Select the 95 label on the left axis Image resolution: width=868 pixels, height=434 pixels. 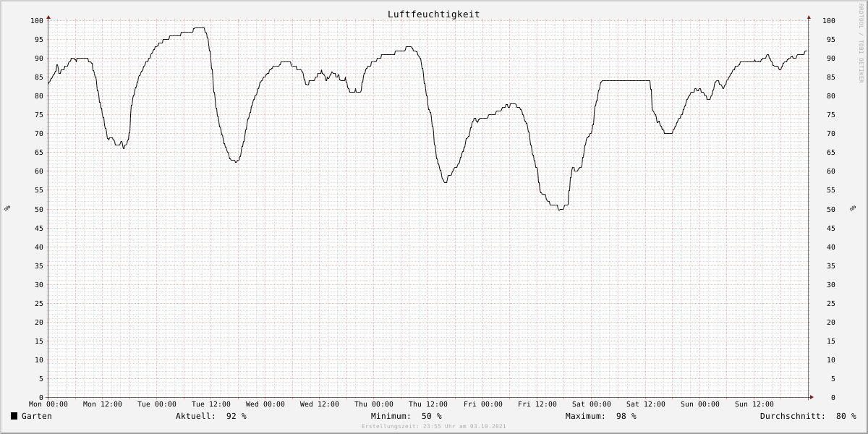point(39,39)
